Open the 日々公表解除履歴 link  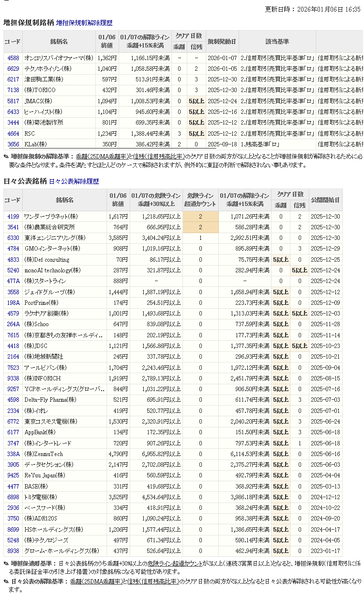pos(74,181)
